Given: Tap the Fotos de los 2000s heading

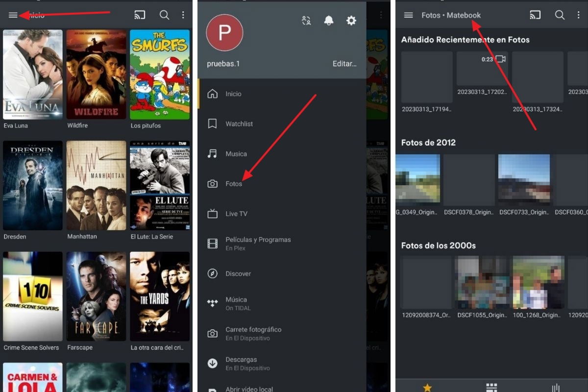Looking at the screenshot, I should coord(439,245).
